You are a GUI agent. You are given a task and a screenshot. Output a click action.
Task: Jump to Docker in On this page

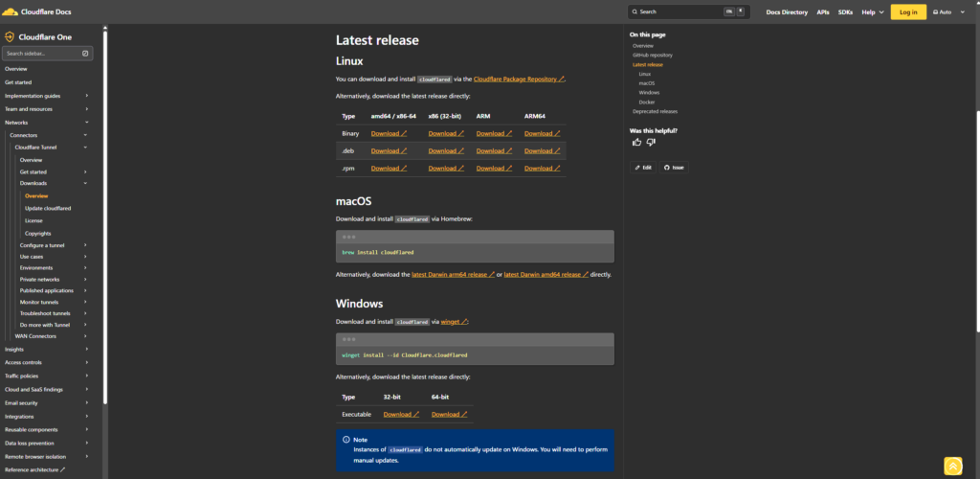point(647,102)
